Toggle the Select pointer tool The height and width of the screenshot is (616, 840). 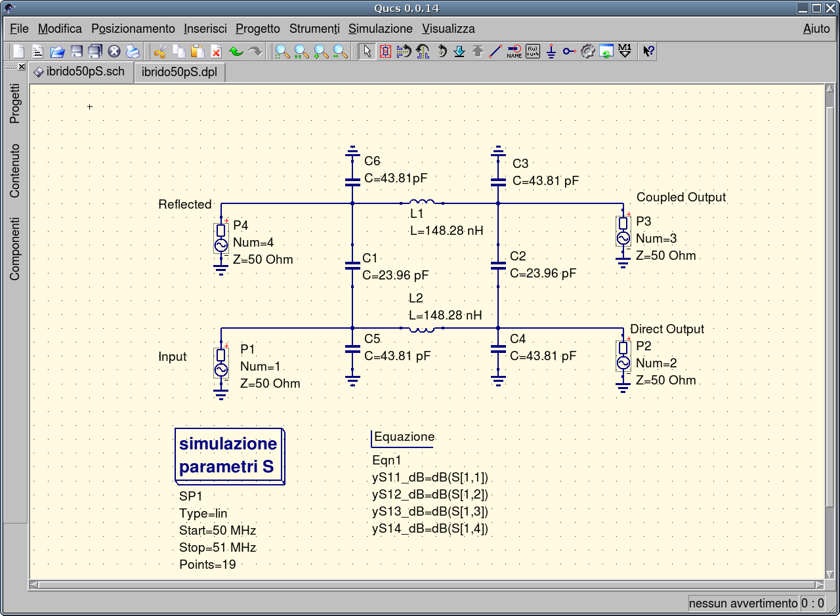pos(367,51)
